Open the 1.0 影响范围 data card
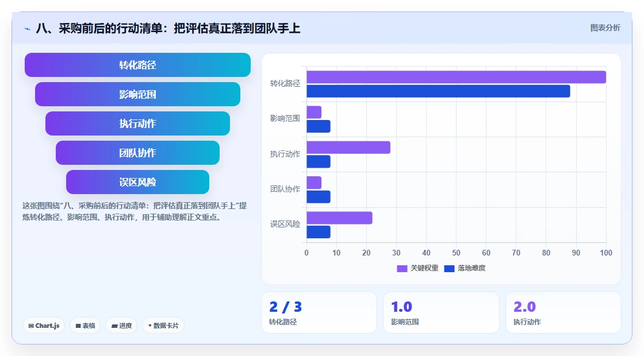Viewport: 644px width, 356px height. click(441, 312)
